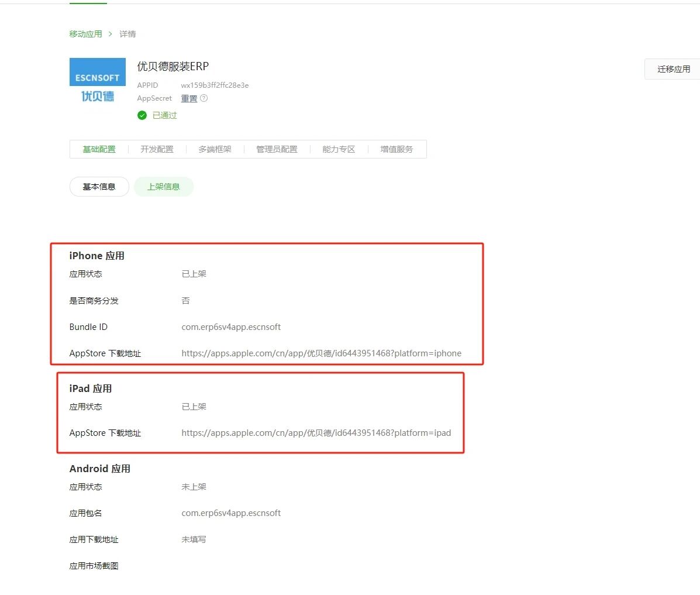Open the 能力专区 tab

339,149
